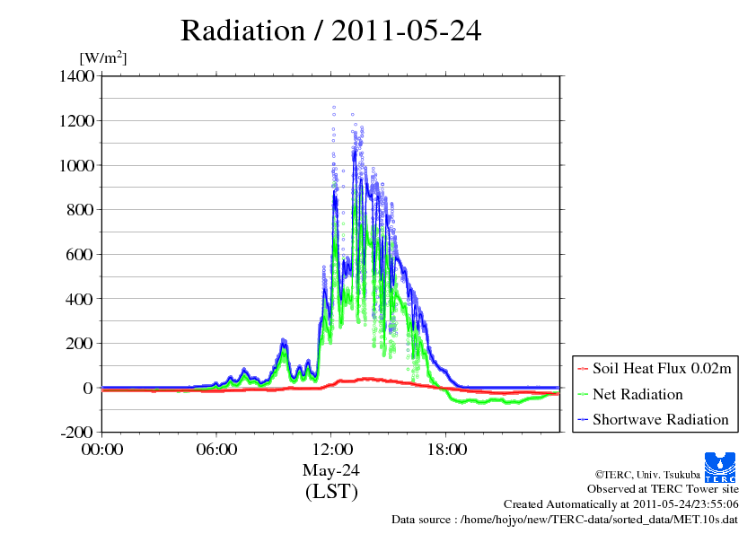Click the green Net Radiation legend marker

(583, 395)
